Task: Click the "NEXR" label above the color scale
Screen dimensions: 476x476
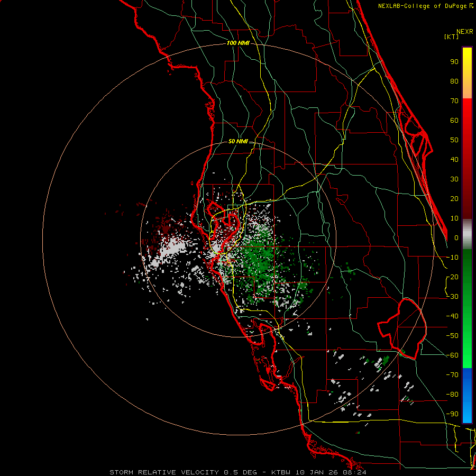Action: 465,32
